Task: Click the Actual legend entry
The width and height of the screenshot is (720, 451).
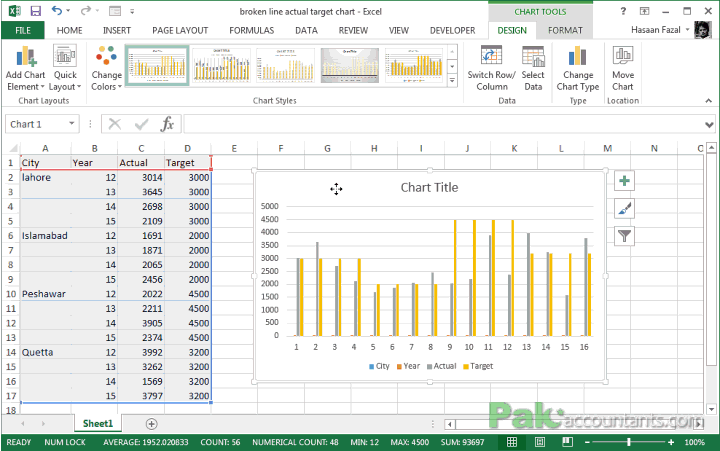Action: click(x=441, y=366)
